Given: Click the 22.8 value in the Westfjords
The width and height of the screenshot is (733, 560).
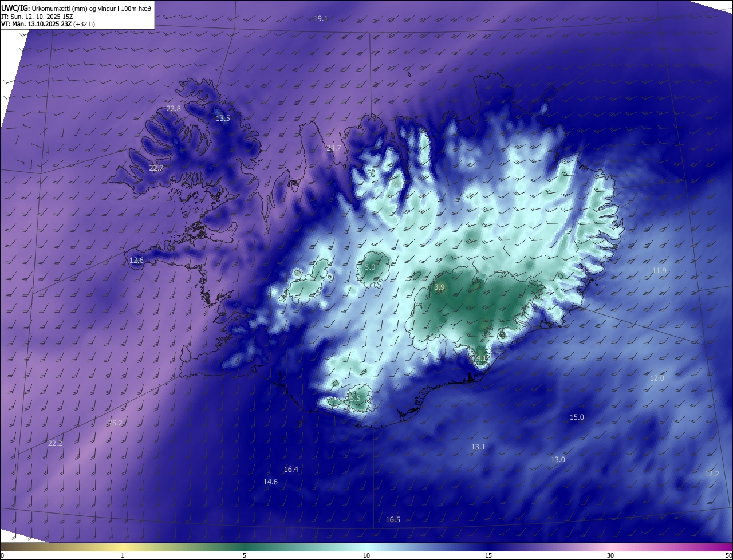Looking at the screenshot, I should 174,108.
